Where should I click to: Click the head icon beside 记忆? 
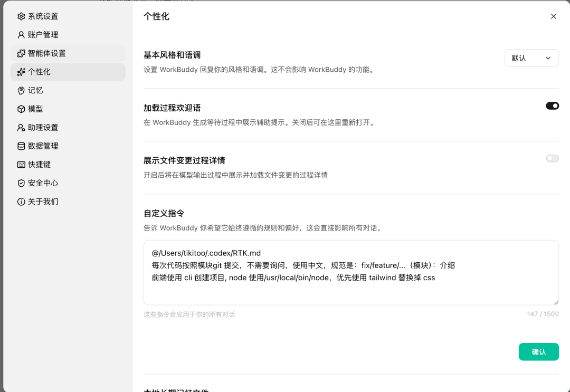click(21, 90)
